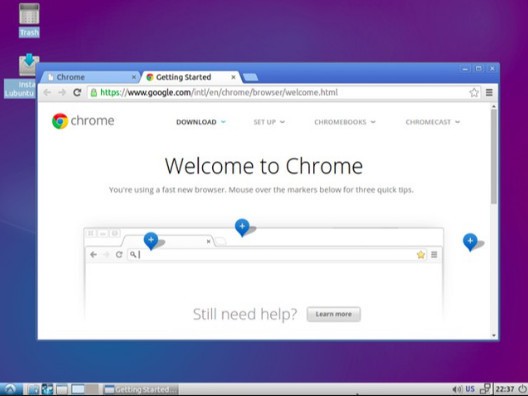Open the volume control in system tray

[457, 390]
